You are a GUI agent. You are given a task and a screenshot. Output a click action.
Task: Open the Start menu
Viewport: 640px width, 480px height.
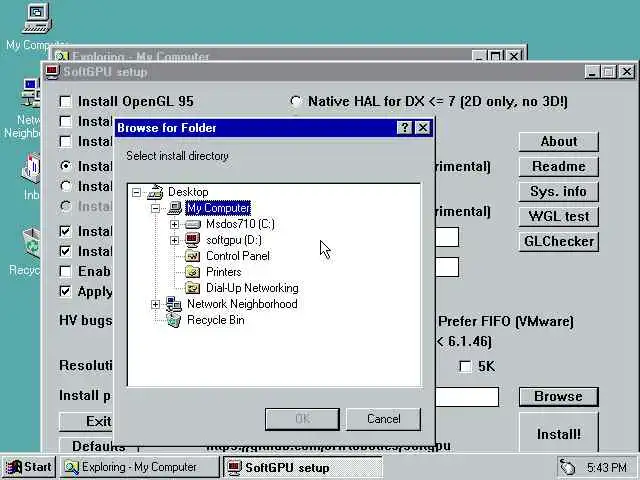coord(29,467)
